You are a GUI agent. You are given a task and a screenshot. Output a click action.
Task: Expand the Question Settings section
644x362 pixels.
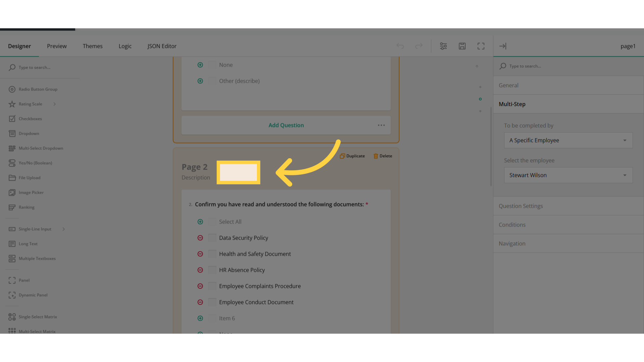(569, 206)
